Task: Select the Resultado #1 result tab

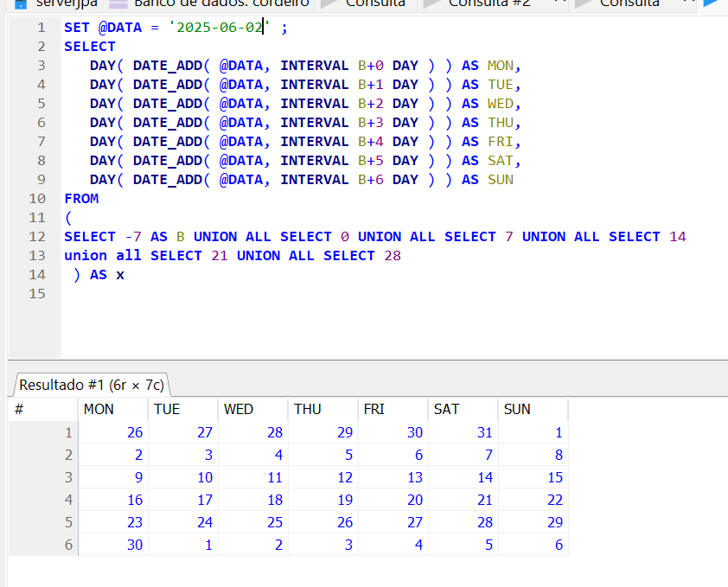Action: [91, 384]
